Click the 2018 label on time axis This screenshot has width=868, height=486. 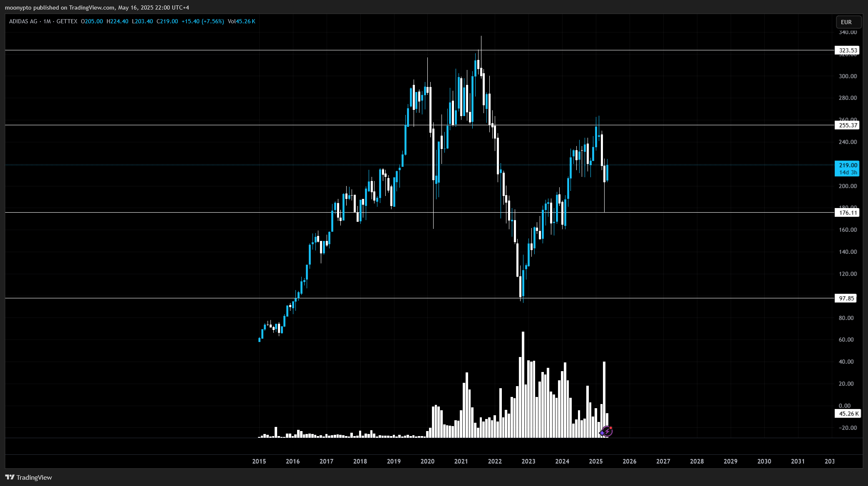(360, 461)
